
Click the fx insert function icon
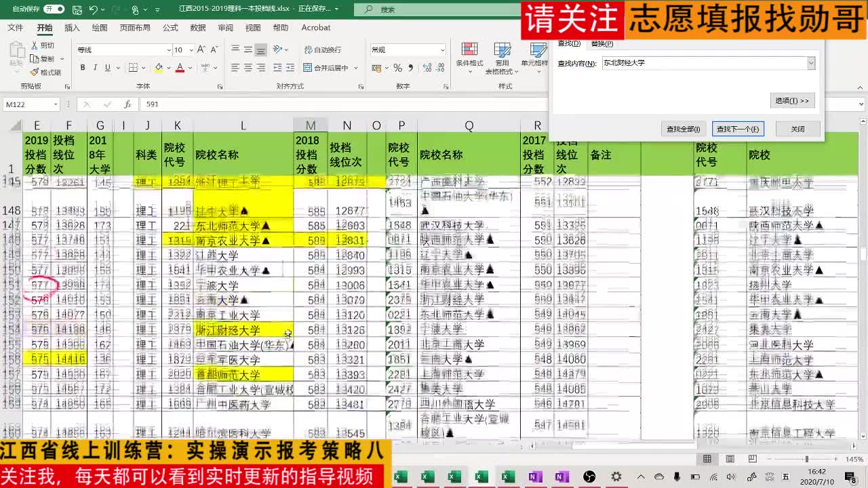[x=127, y=104]
